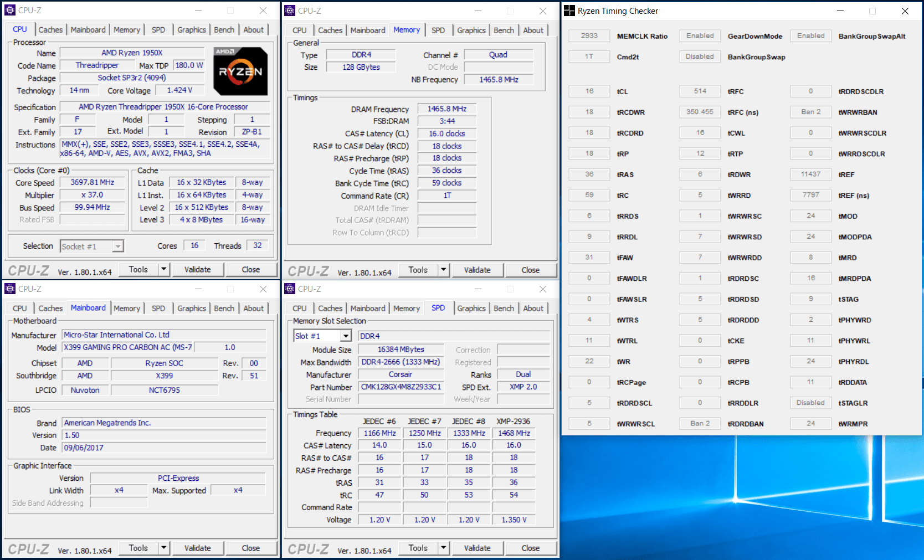Open the Tools dropdown arrow in CPU tab window
The width and height of the screenshot is (924, 560).
click(x=163, y=269)
